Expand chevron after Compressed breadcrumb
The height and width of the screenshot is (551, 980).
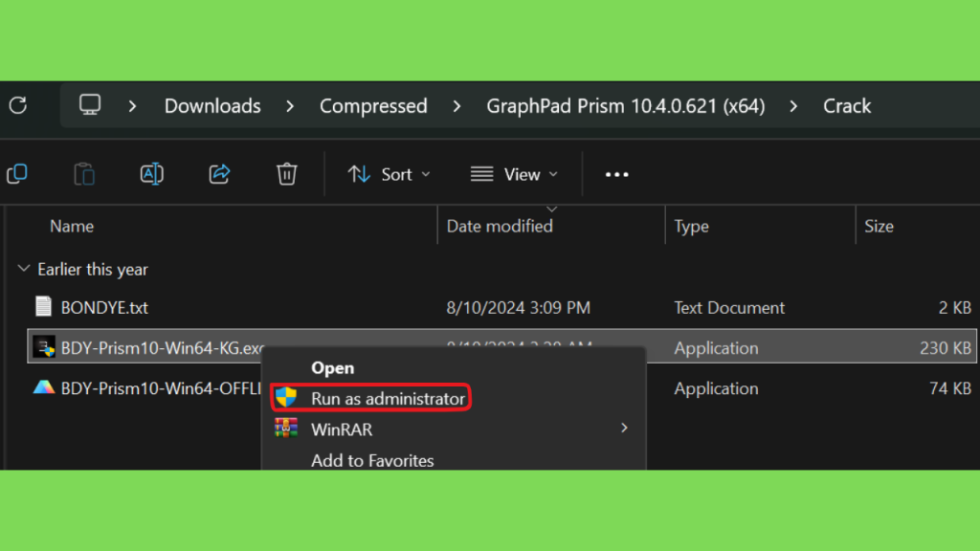pyautogui.click(x=457, y=106)
